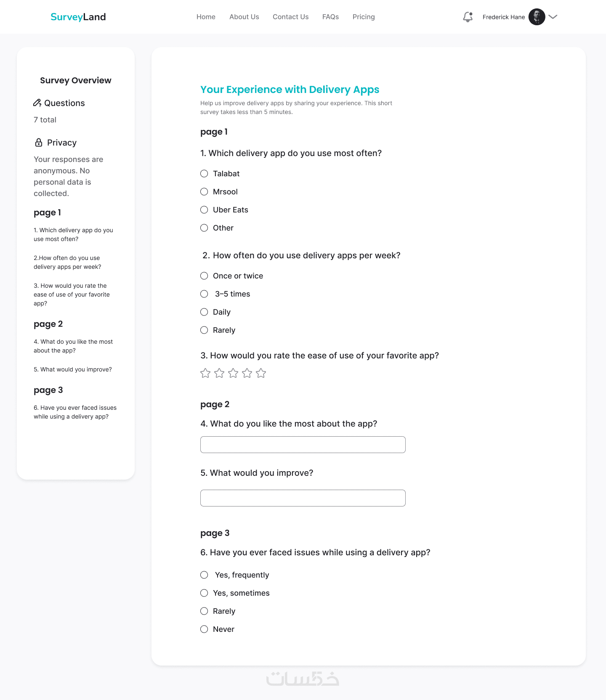Open the notification bell
Viewport: 606px width, 700px height.
[x=468, y=17]
